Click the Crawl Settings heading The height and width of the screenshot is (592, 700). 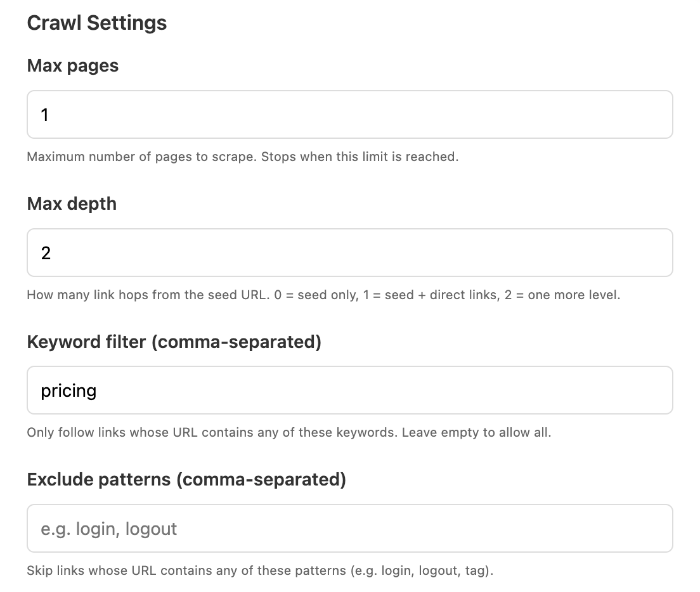[97, 23]
